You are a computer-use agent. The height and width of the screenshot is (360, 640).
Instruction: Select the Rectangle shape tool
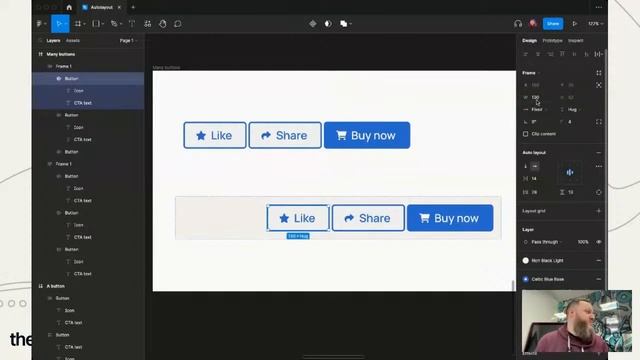point(96,24)
